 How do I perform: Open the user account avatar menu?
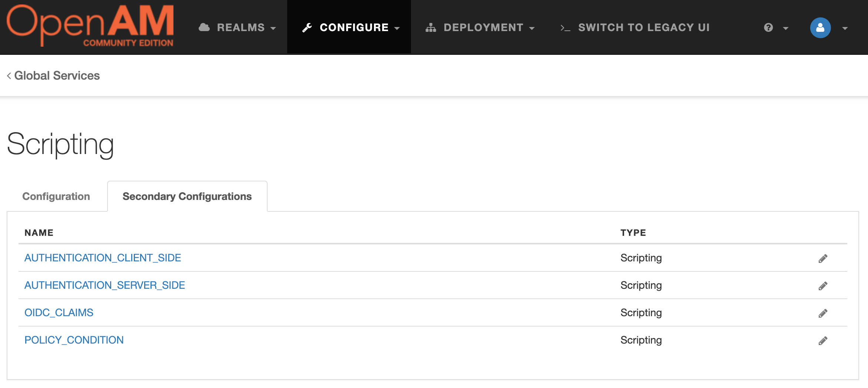820,28
